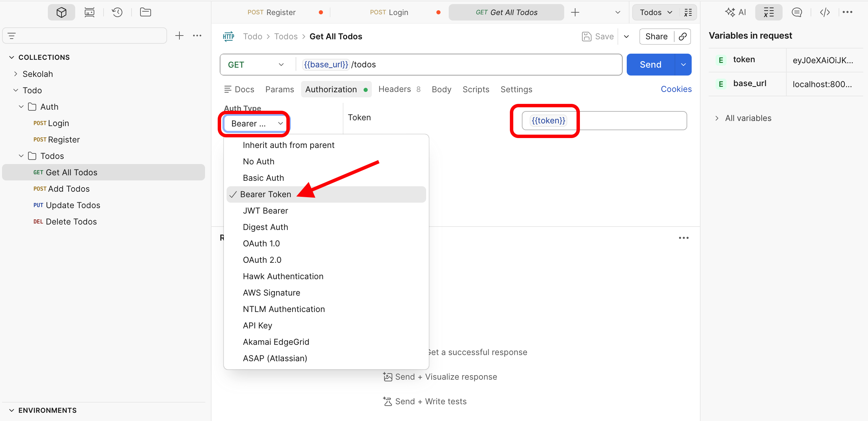Click the Save button
Viewport: 868px width, 421px height.
(598, 37)
